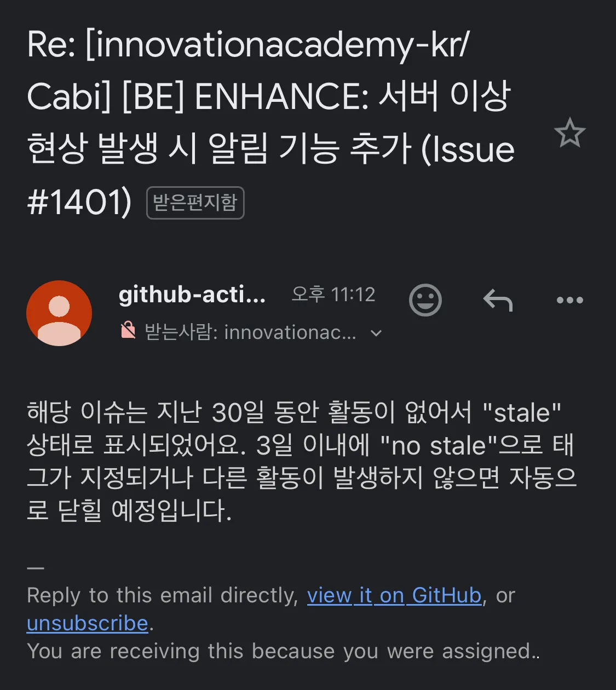Open the "view it on GitHub" link
The image size is (616, 690).
tap(394, 595)
